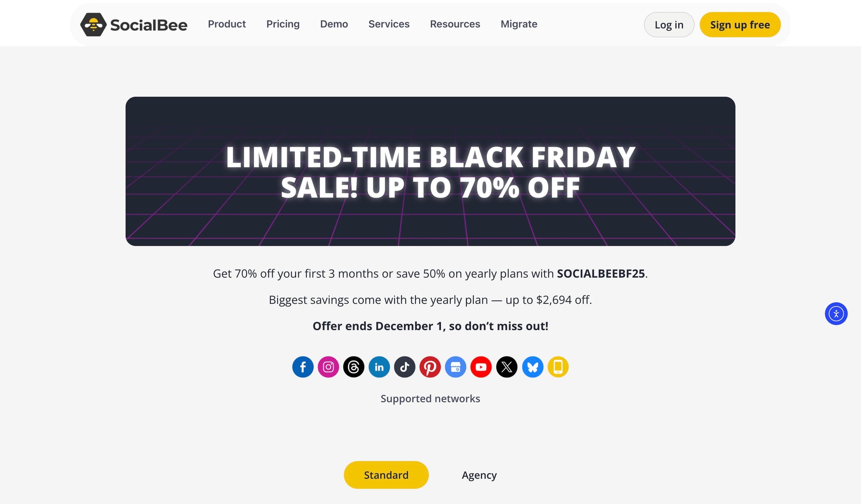The image size is (861, 504).
Task: Select the Bluesky butterfly icon
Action: [x=533, y=367]
